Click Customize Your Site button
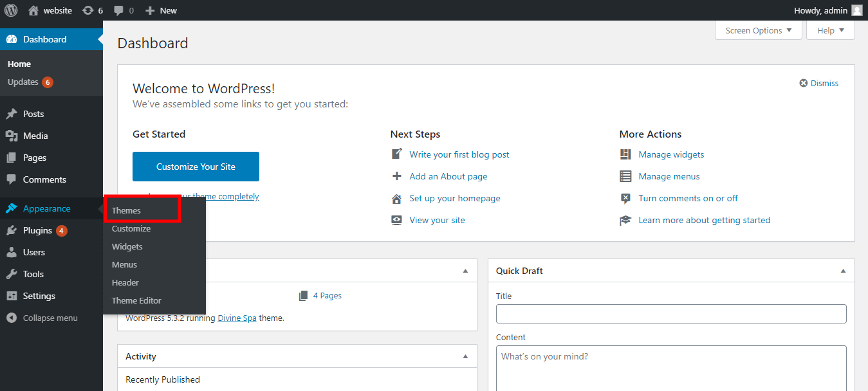Screen dimensions: 868x391 pos(196,167)
